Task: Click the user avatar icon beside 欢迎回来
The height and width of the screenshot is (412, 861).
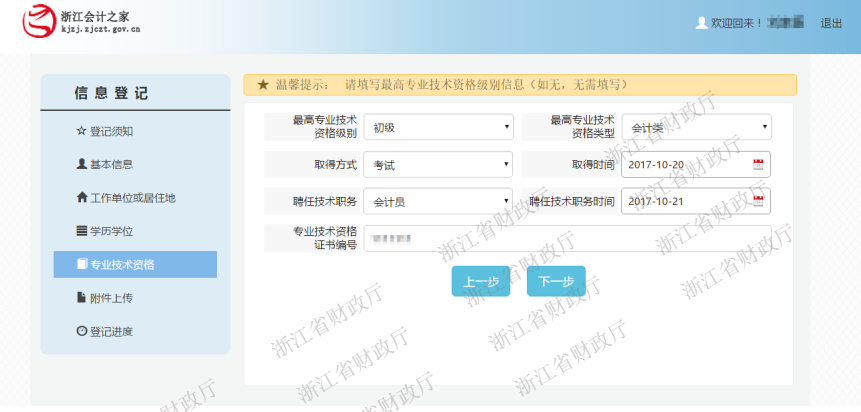Action: pos(701,22)
